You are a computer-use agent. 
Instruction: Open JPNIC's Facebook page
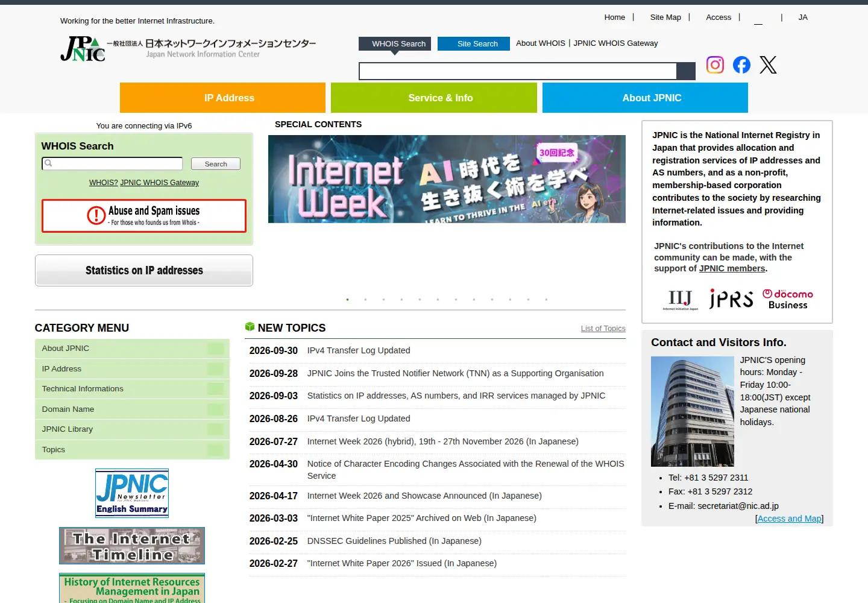(741, 65)
